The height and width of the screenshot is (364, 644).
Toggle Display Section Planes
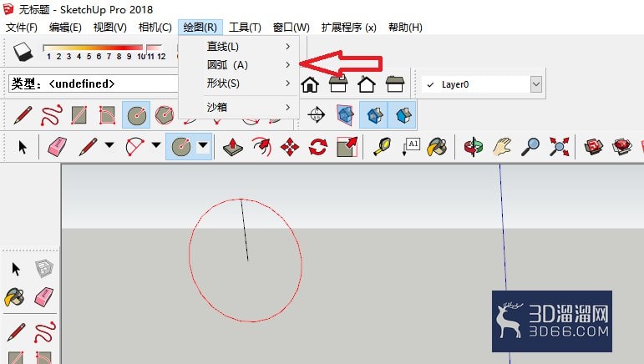click(x=346, y=115)
